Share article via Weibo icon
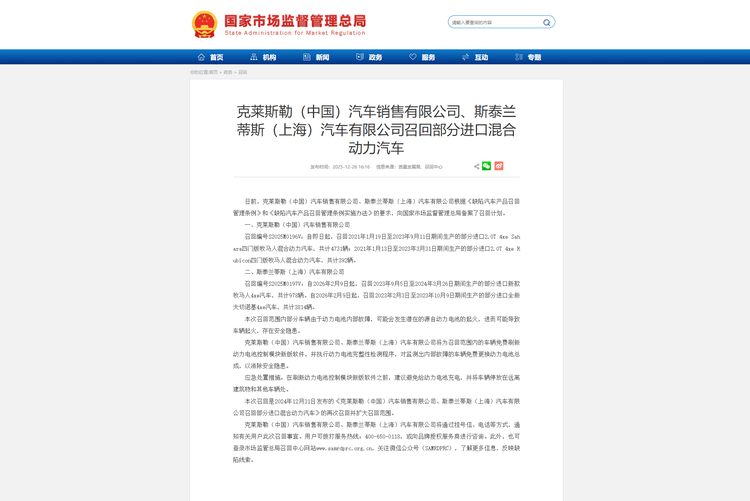750x501 pixels. (x=499, y=166)
